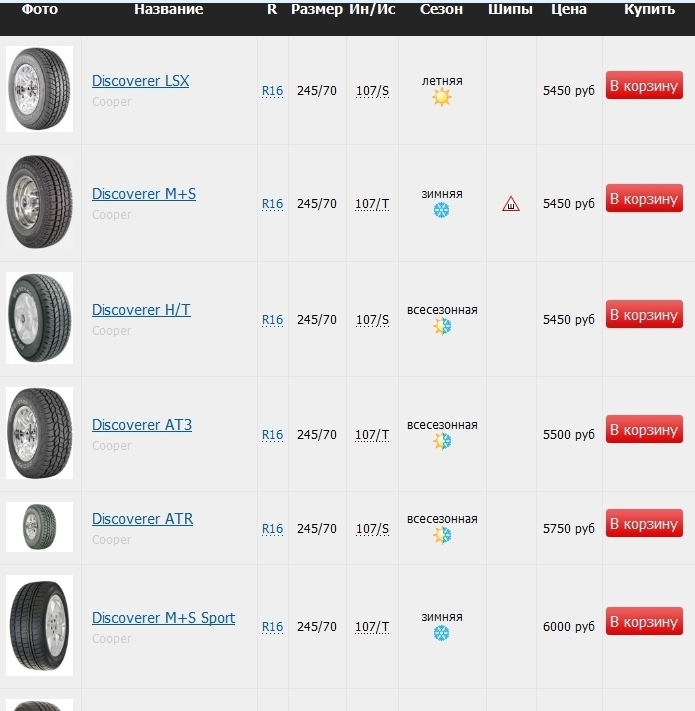Click the all-season icon for Discoverer ATR
This screenshot has height=711, width=695.
coord(442,535)
